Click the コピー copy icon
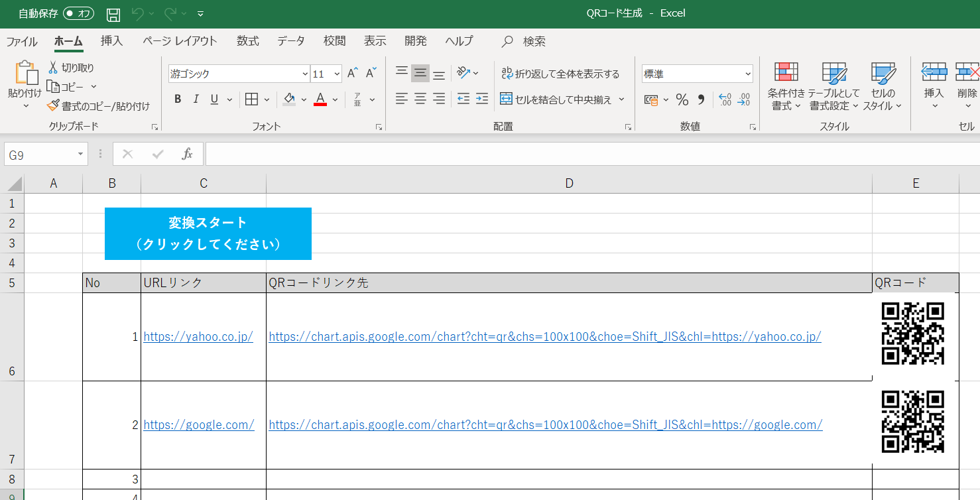The height and width of the screenshot is (500, 980). (53, 86)
